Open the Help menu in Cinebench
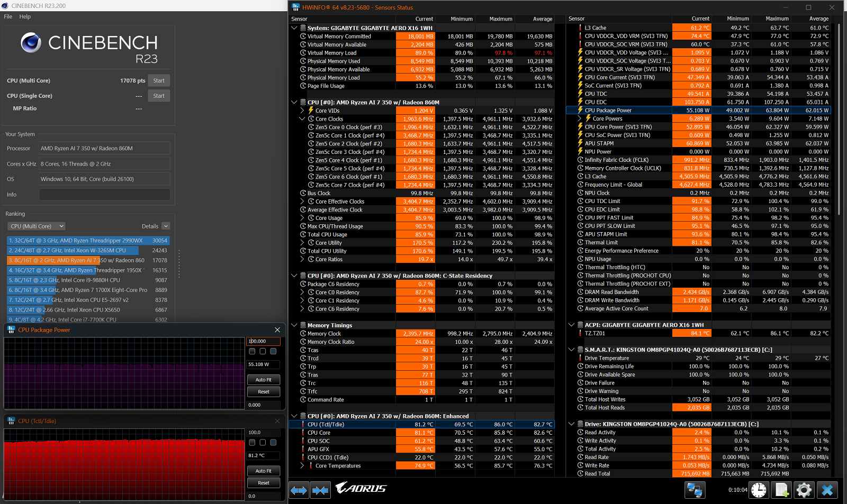The width and height of the screenshot is (847, 504). coord(25,16)
